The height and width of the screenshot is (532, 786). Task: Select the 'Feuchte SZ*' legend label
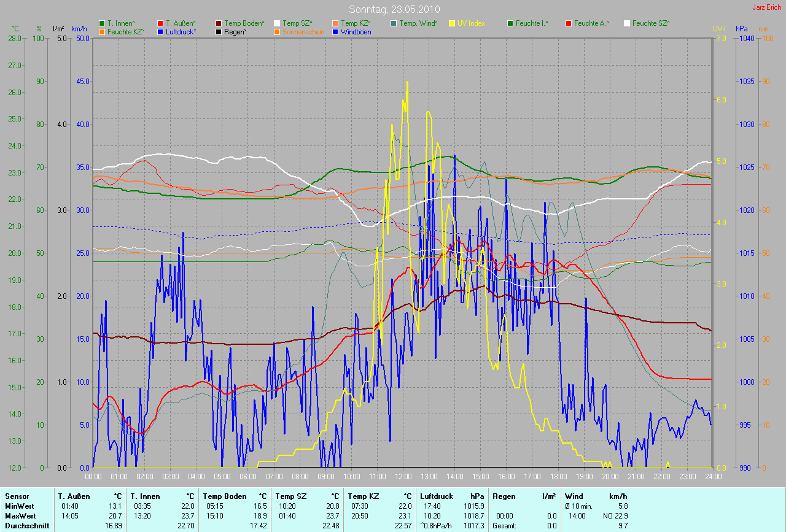tap(651, 23)
